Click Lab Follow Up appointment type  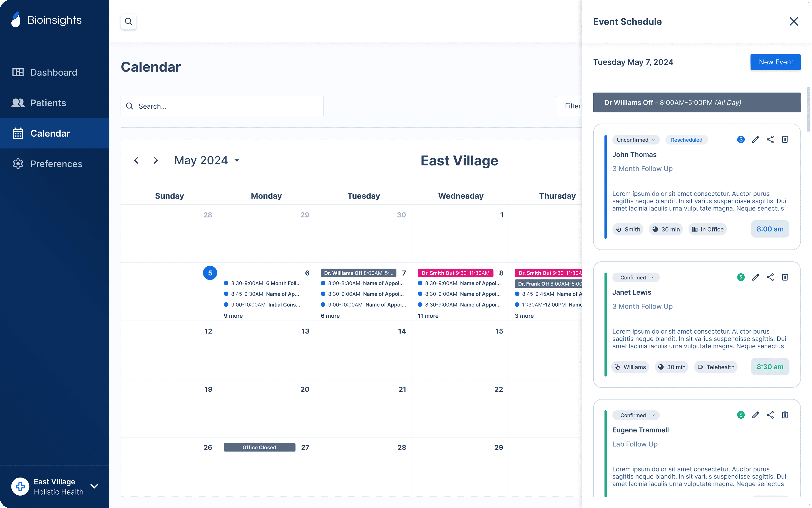coord(635,444)
